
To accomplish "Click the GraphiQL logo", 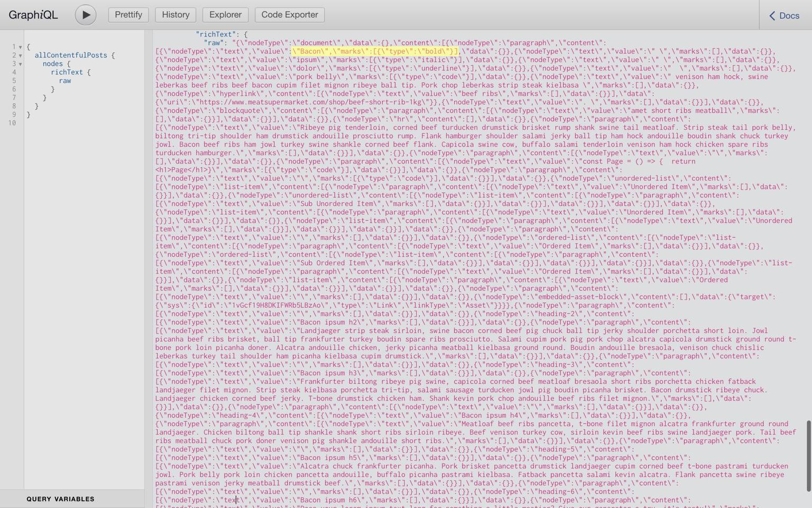I will (x=33, y=15).
